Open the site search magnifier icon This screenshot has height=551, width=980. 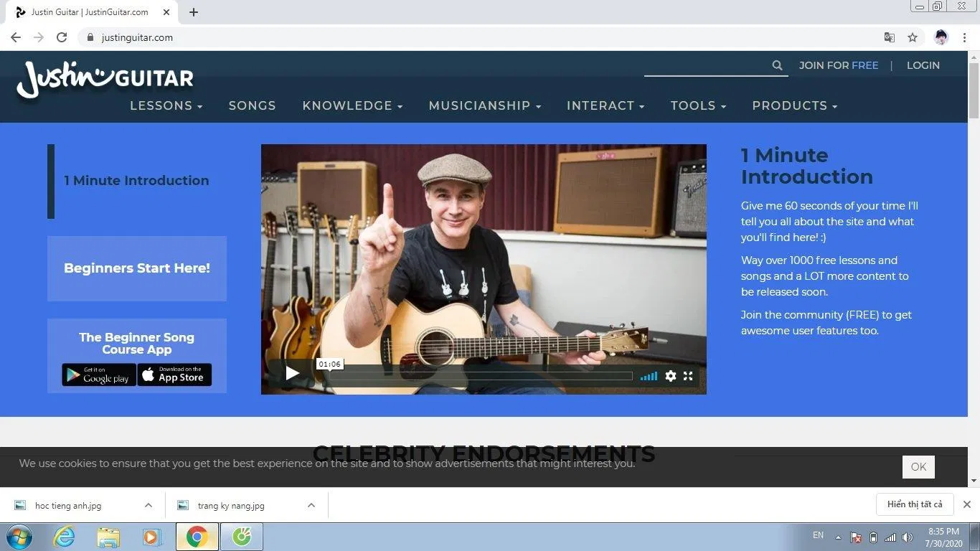pyautogui.click(x=777, y=65)
